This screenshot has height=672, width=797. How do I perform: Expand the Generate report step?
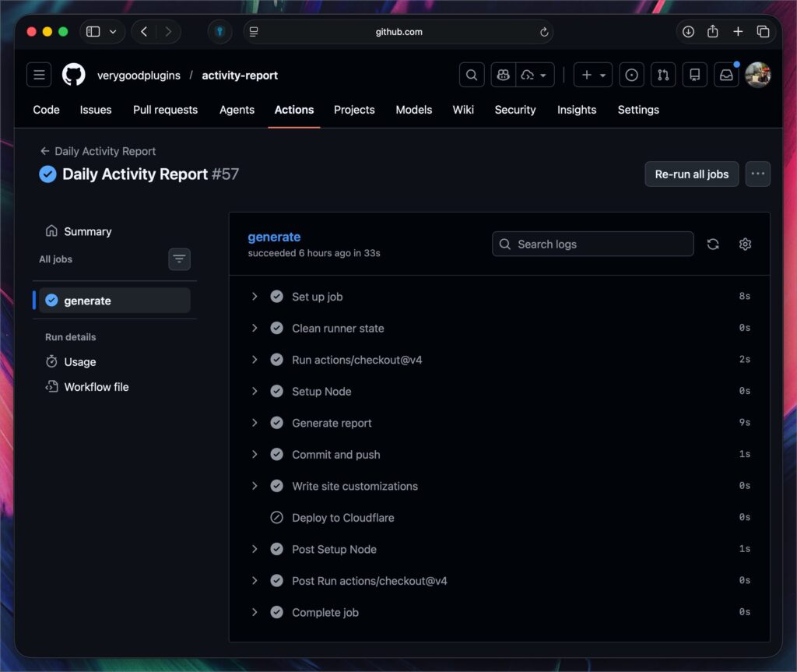click(x=499, y=423)
